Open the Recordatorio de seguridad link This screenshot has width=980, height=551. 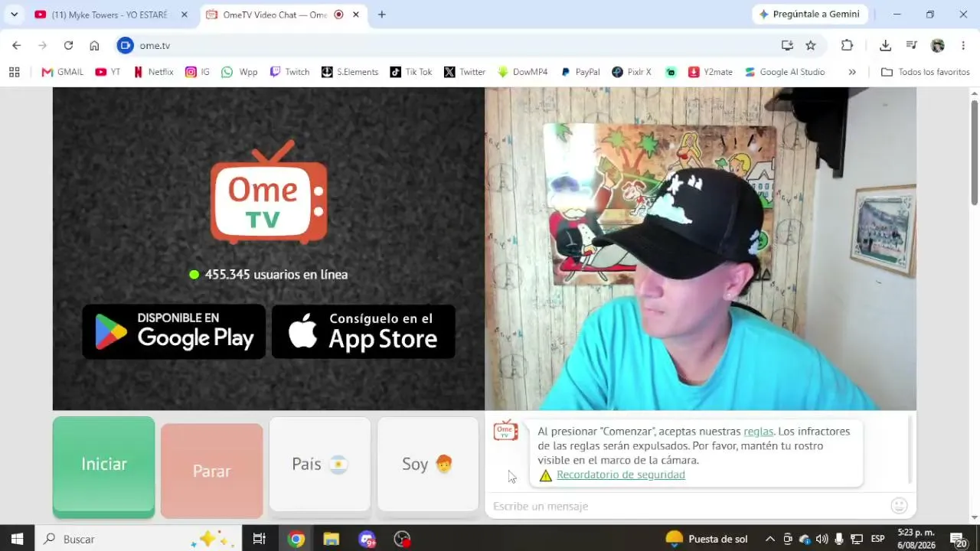click(621, 474)
